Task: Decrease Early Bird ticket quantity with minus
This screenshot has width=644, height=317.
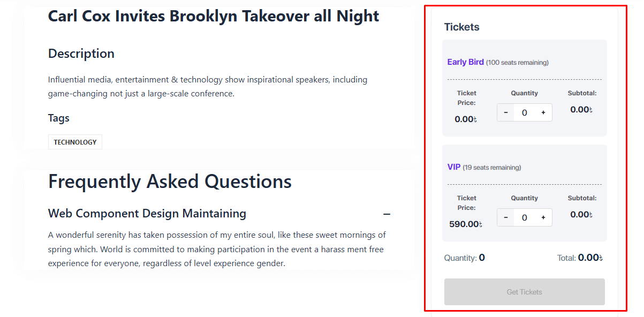Action: [x=506, y=112]
